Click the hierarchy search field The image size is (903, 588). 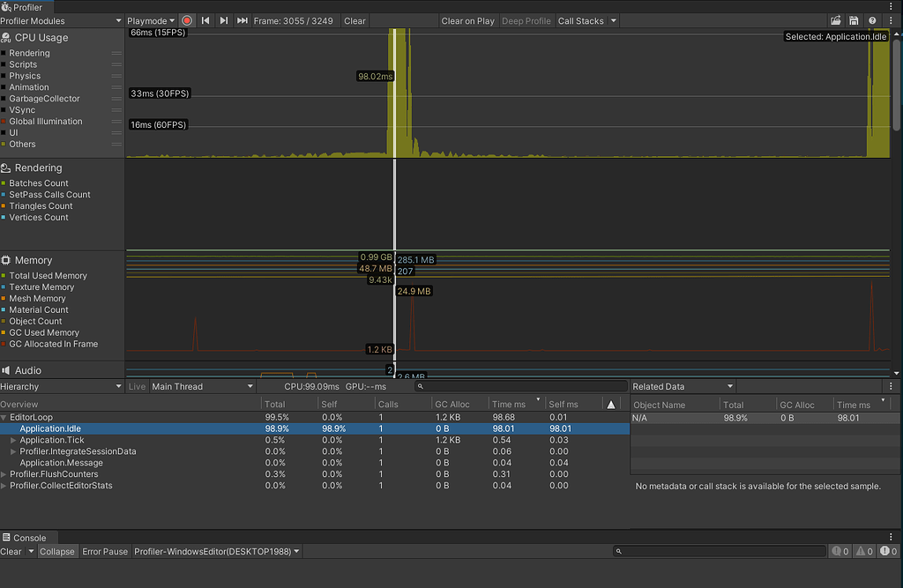coord(520,386)
